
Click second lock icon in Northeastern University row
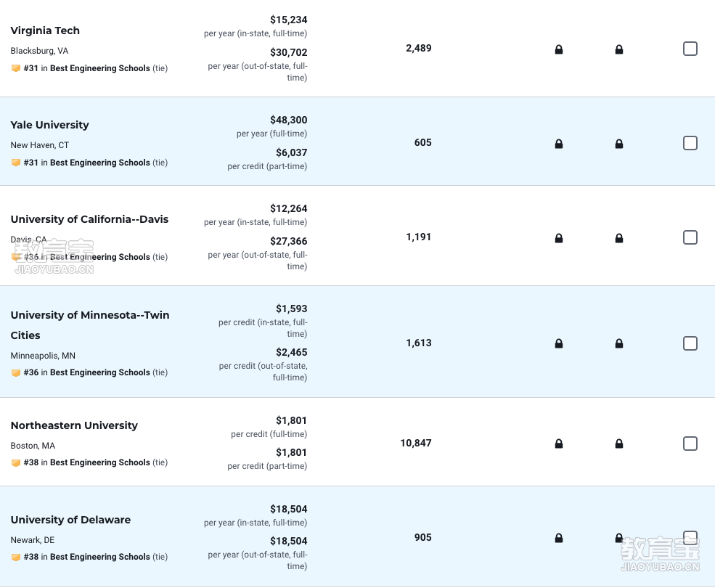[x=618, y=444]
